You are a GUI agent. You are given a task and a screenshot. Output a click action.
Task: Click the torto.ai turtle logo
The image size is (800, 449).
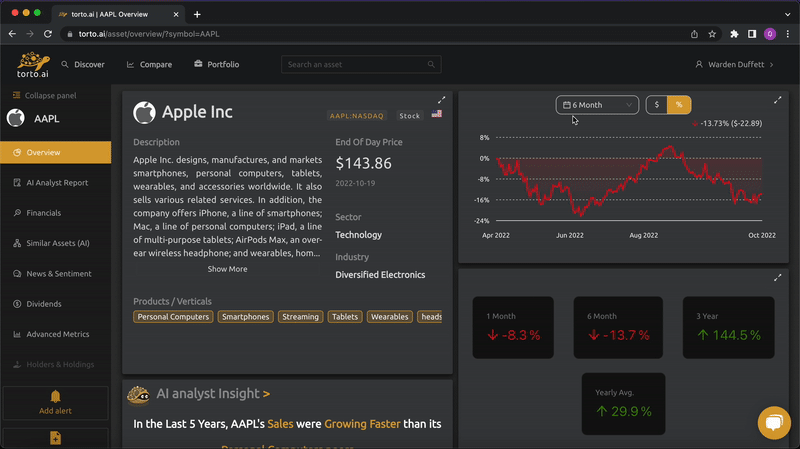click(x=33, y=64)
